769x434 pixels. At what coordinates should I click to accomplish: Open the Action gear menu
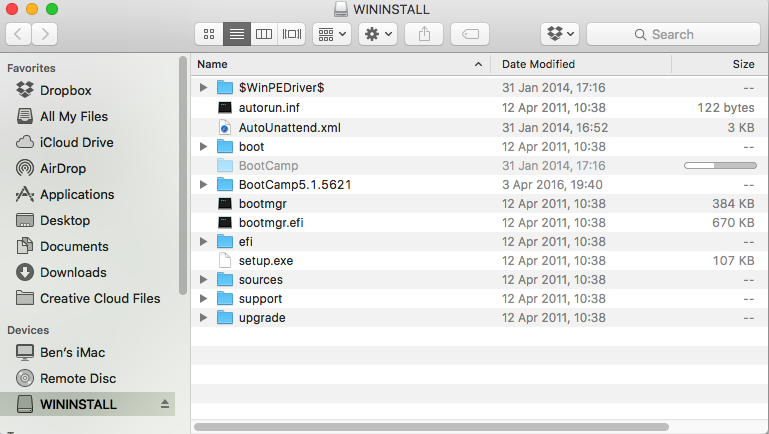click(378, 34)
